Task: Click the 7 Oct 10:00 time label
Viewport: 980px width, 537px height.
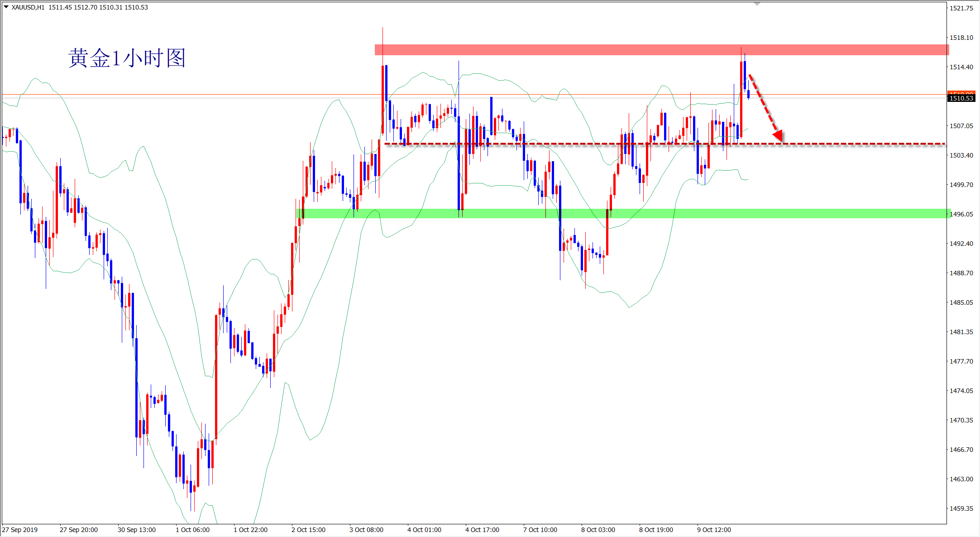Action: [540, 530]
